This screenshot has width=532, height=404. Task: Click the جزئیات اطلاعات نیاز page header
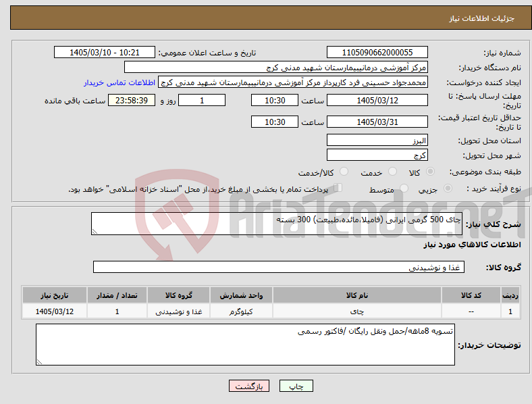point(482,18)
